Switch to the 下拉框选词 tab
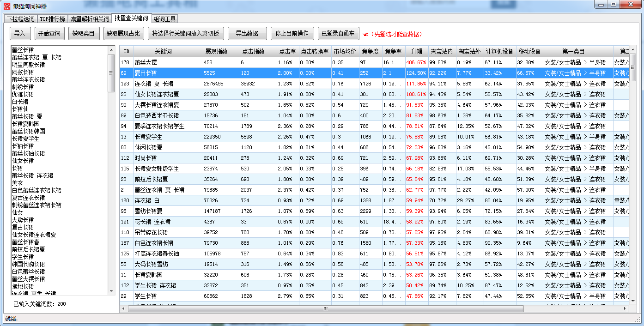The height and width of the screenshot is (326, 644). 20,19
